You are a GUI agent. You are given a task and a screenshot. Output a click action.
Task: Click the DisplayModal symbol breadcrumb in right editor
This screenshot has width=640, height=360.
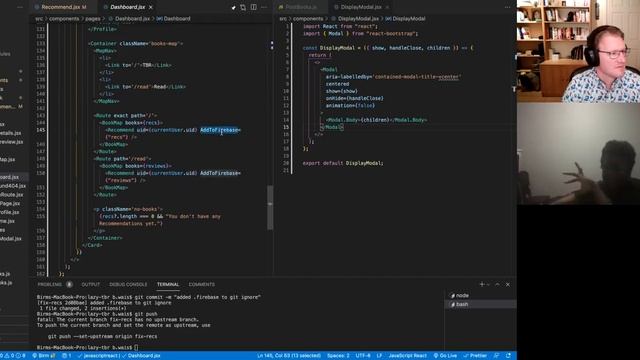click(405, 19)
